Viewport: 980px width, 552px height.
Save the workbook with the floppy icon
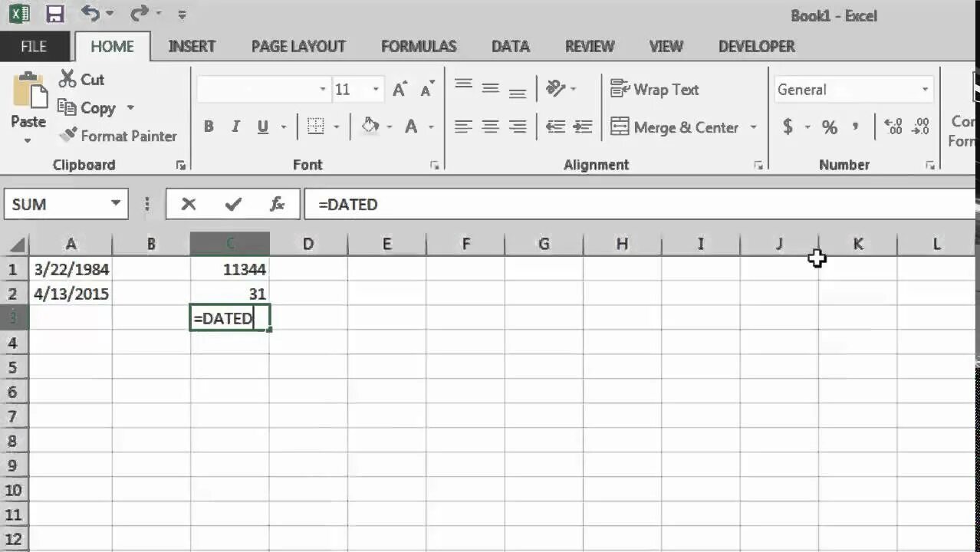[54, 14]
